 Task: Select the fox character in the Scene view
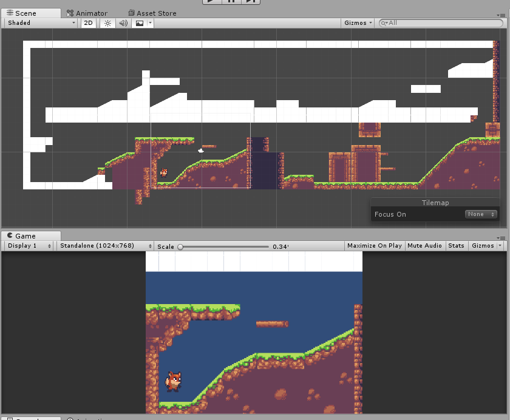164,173
